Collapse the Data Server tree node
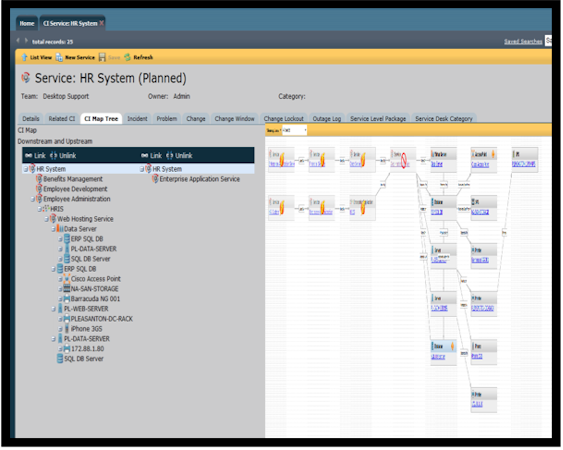 pos(53,229)
